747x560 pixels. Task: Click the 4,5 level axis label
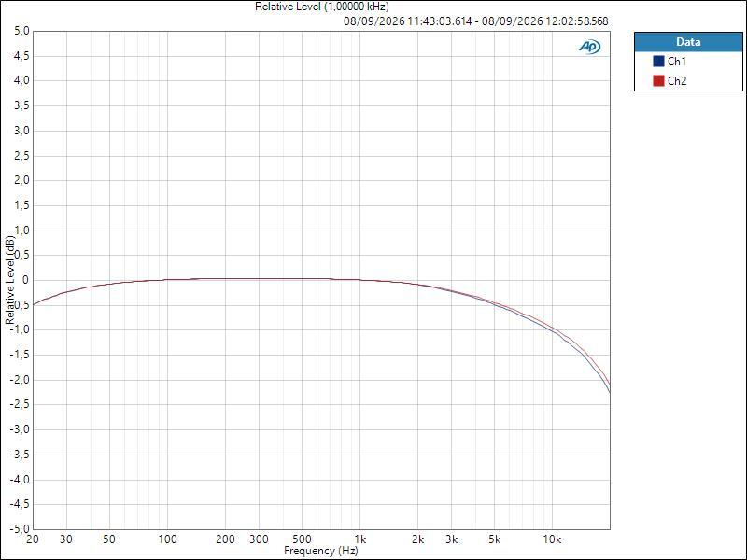(x=21, y=56)
